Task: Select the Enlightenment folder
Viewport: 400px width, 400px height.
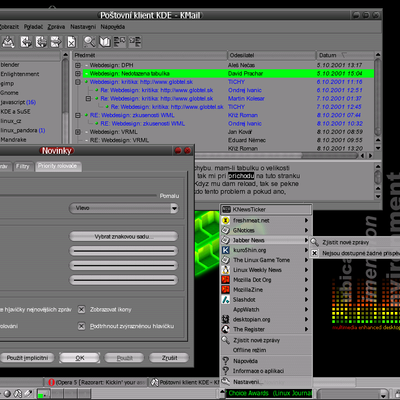Action: 20,74
